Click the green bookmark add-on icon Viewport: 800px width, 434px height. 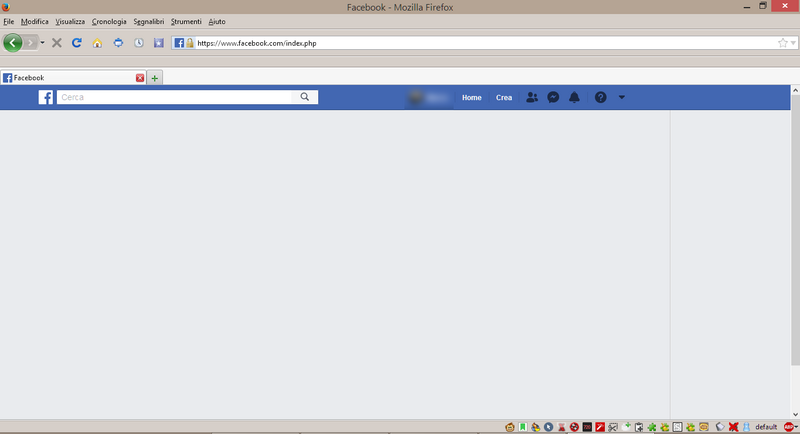pyautogui.click(x=523, y=427)
